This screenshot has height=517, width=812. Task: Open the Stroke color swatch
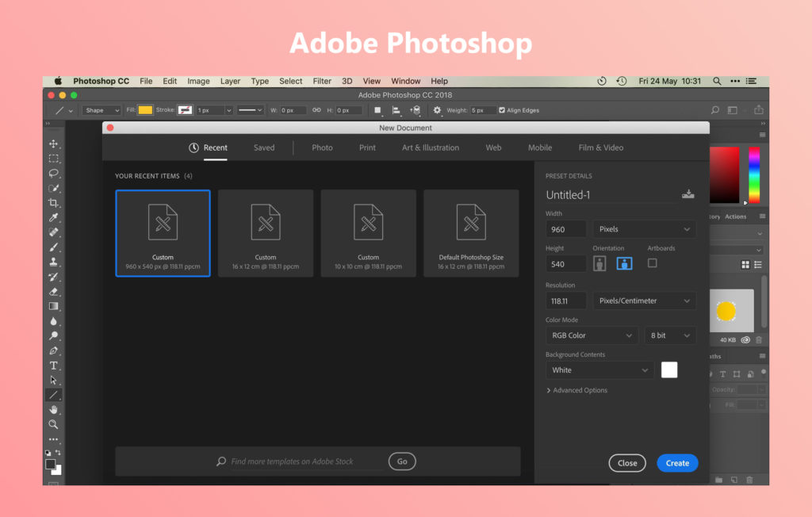coord(185,110)
